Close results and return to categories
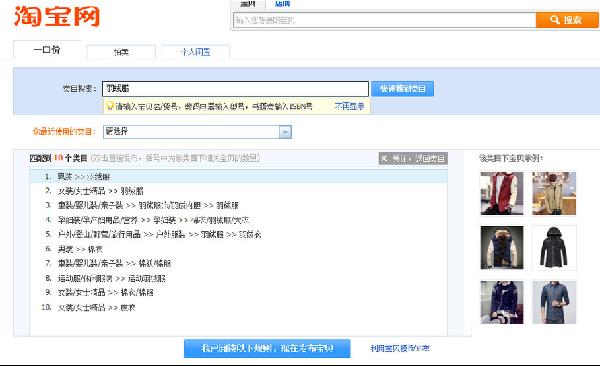600x366 pixels. coord(413,158)
